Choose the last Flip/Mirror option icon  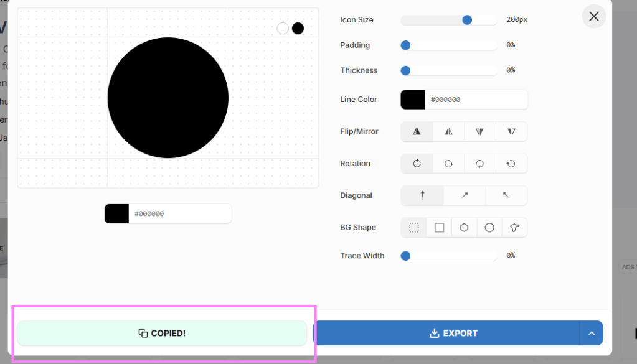coord(511,131)
